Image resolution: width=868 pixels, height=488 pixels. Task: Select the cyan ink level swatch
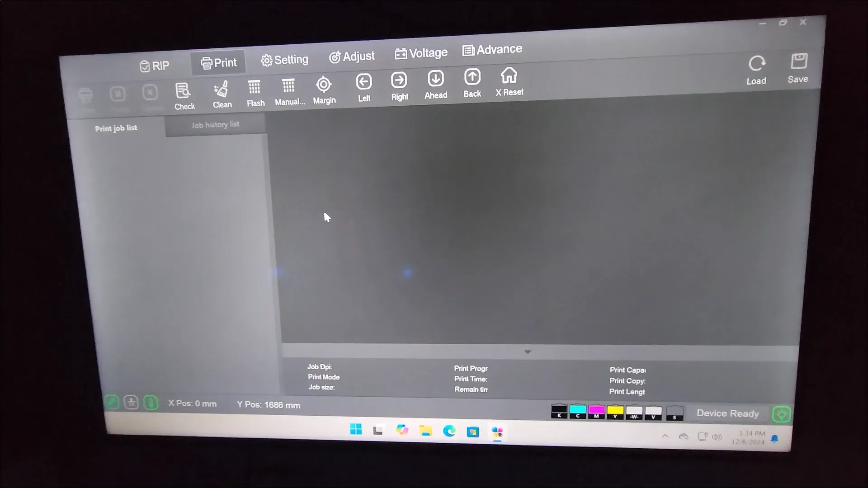578,411
